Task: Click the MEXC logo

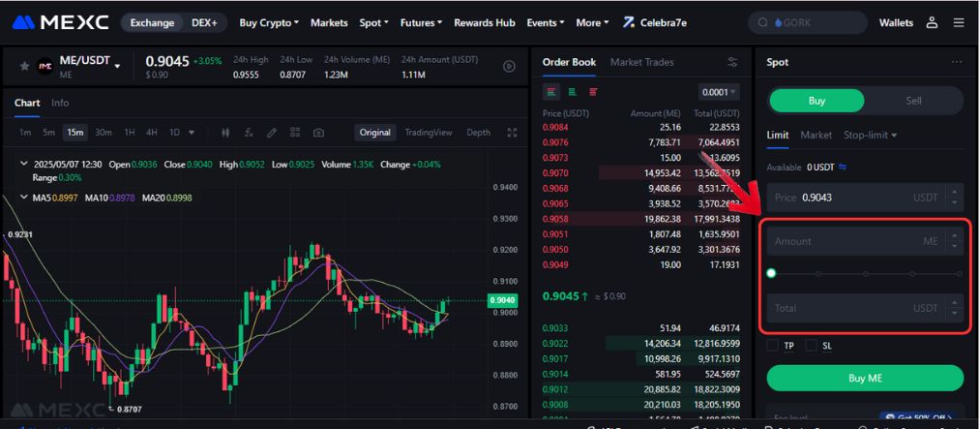Action: pos(60,22)
